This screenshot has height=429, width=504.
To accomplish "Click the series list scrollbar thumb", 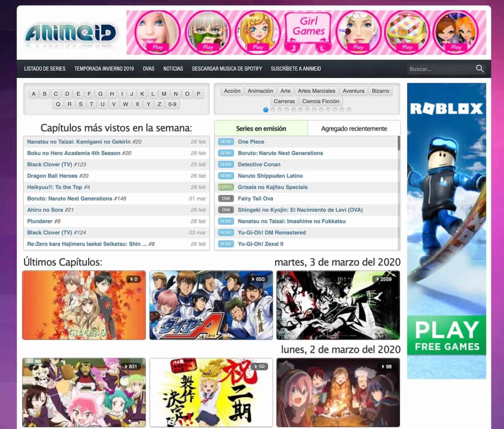I will click(399, 143).
